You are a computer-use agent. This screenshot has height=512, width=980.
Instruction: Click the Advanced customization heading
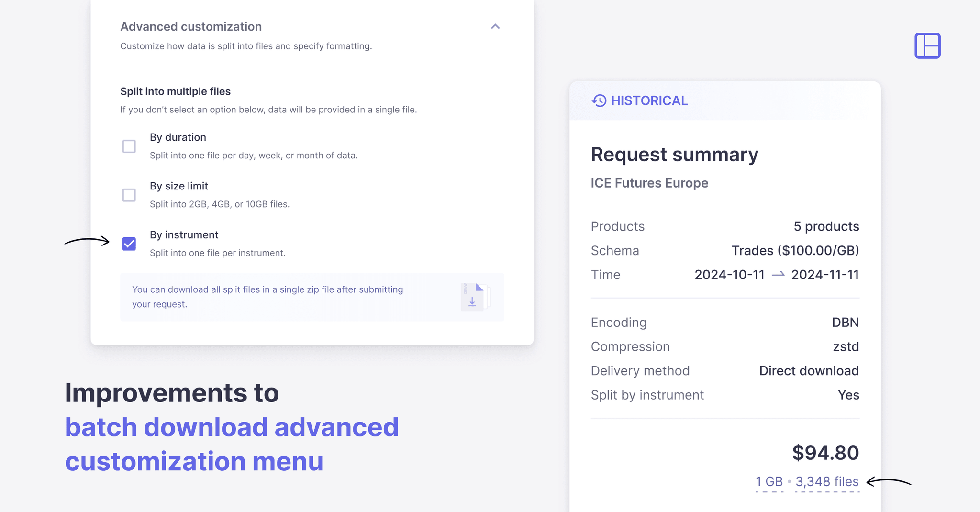191,27
